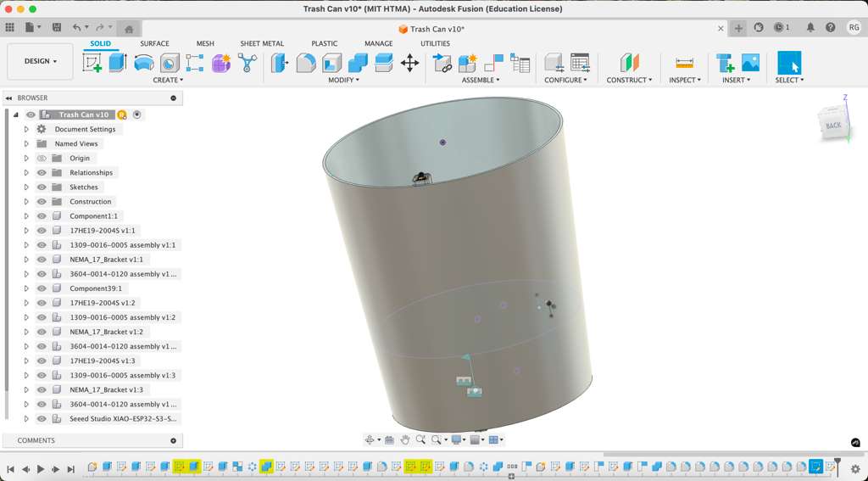Toggle visibility of the Sketches folder

coord(42,187)
